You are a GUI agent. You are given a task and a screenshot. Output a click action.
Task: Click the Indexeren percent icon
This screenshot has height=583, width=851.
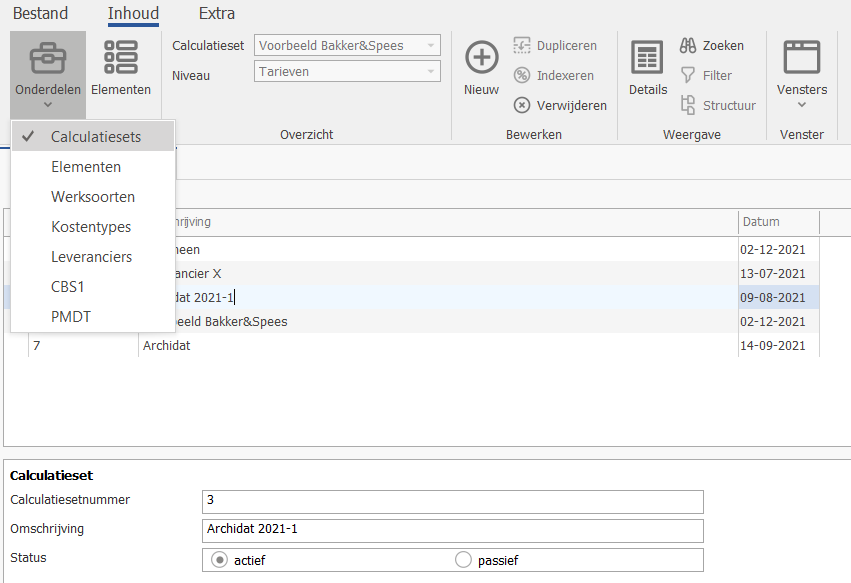tap(522, 75)
